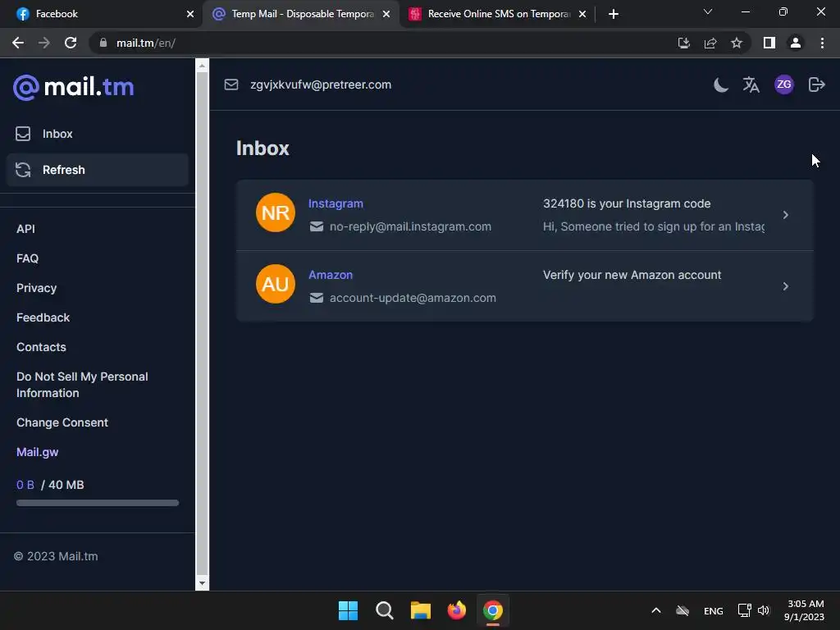This screenshot has width=840, height=630.
Task: Click the storage usage progress bar
Action: (x=98, y=503)
